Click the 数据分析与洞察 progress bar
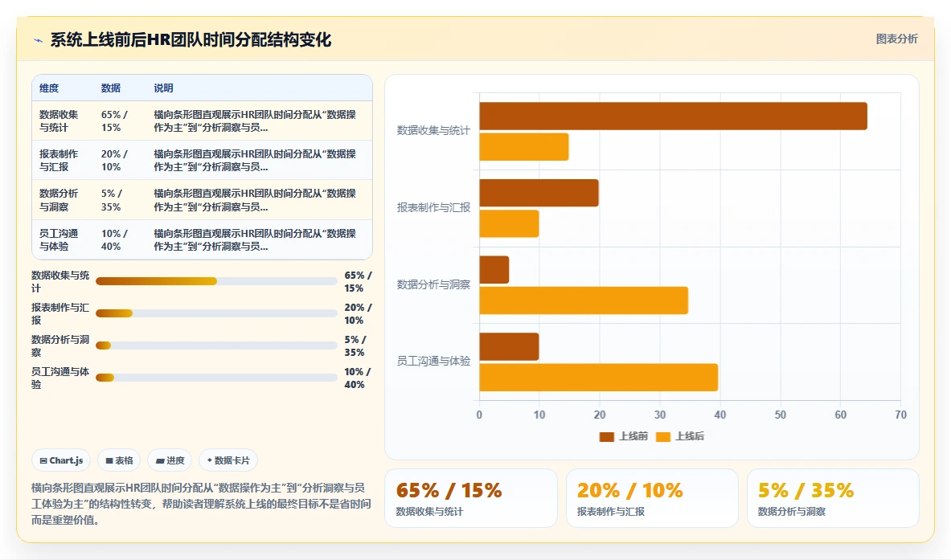 [216, 345]
